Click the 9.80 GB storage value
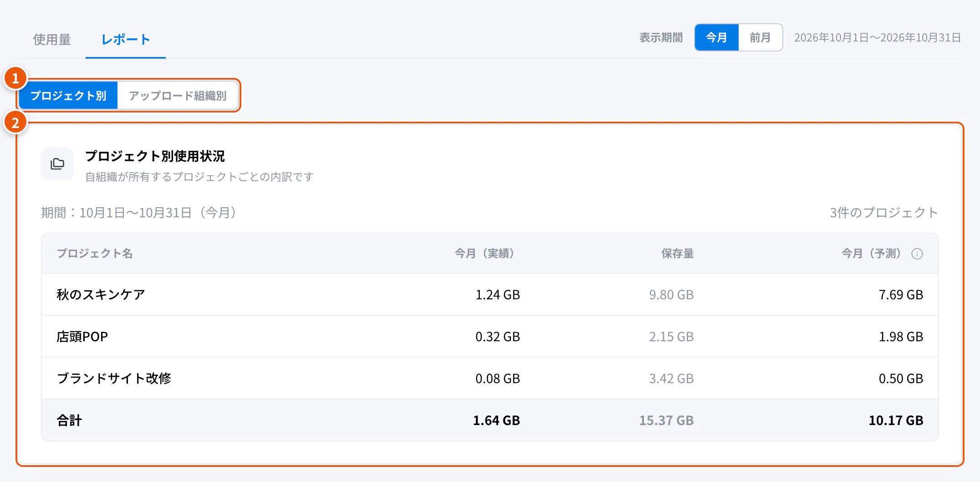The width and height of the screenshot is (980, 482). click(671, 295)
